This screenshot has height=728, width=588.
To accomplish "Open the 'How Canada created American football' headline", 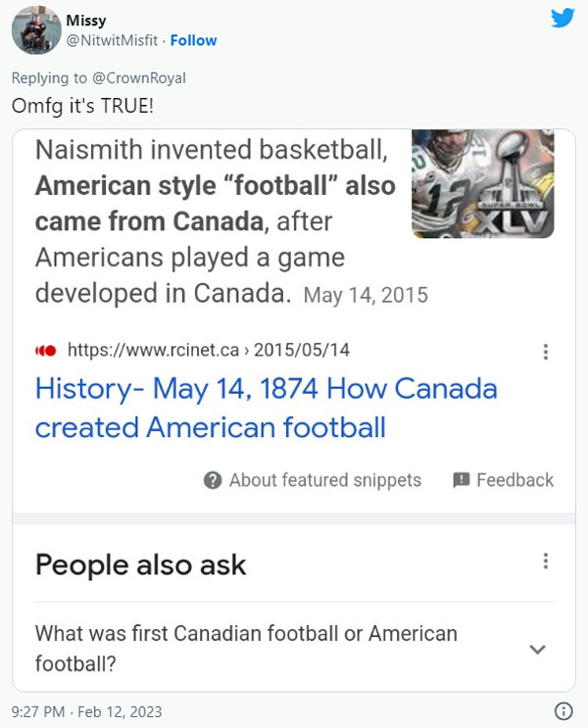I will (x=266, y=408).
